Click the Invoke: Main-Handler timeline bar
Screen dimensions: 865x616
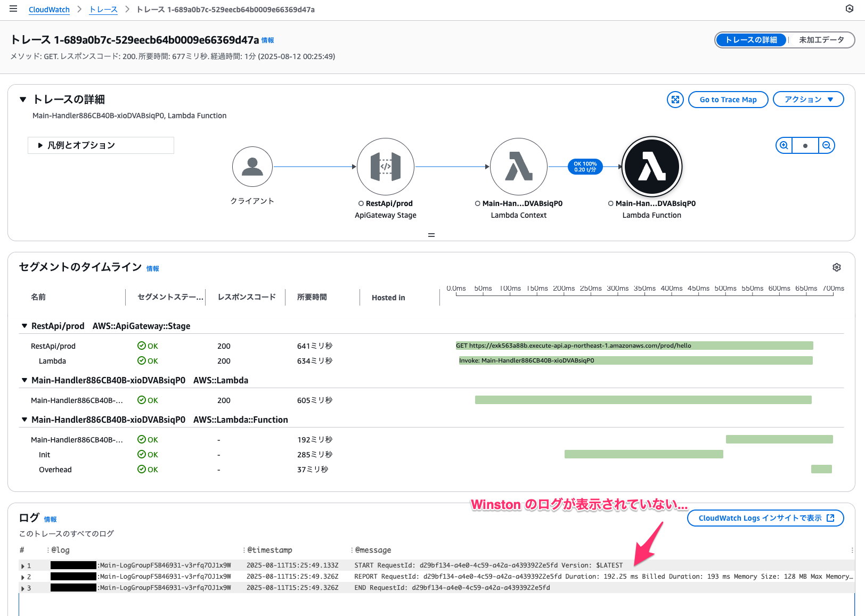pyautogui.click(x=636, y=360)
